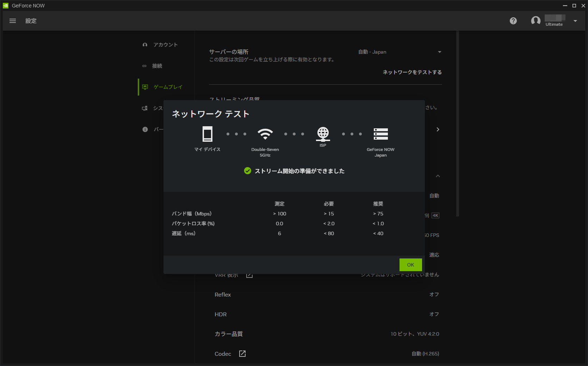Image resolution: width=588 pixels, height=366 pixels.
Task: Expand the account dropdown arrow
Action: 575,21
